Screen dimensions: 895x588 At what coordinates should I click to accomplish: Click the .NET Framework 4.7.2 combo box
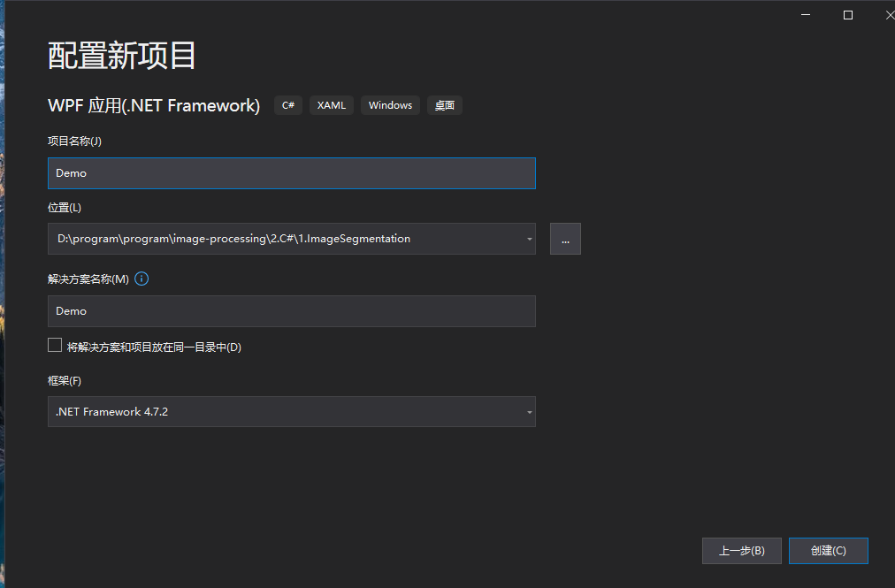pos(292,412)
